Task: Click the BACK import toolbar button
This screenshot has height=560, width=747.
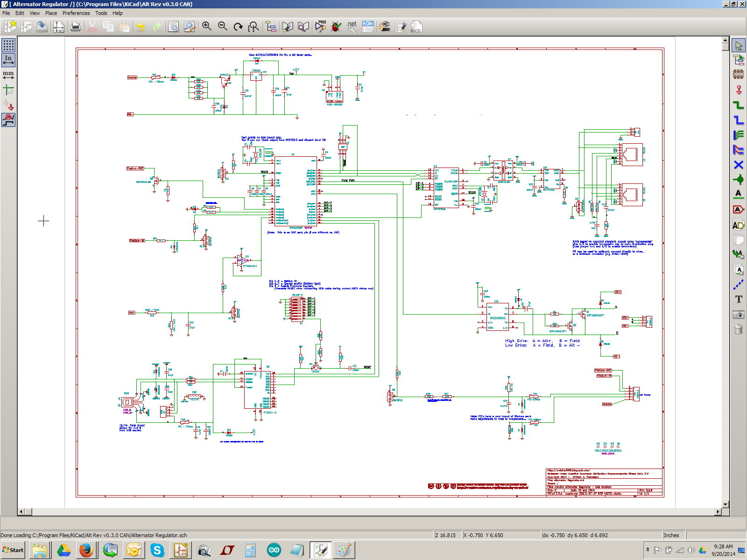Action: (x=416, y=27)
